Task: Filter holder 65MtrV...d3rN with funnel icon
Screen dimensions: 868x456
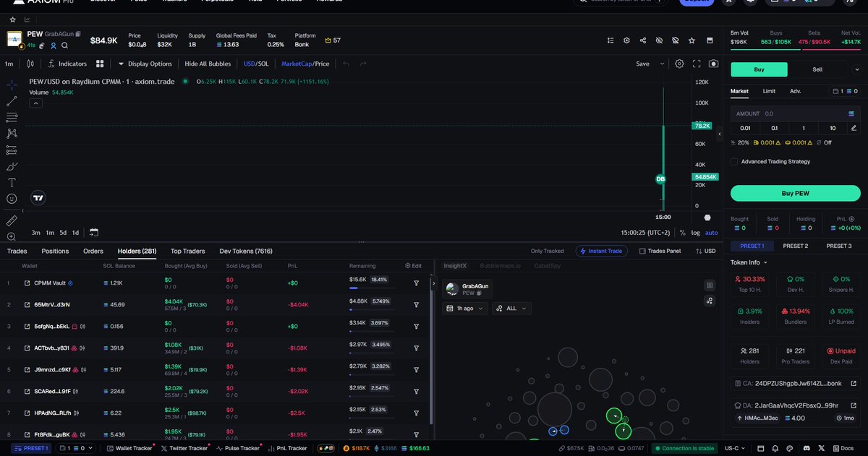Action: point(416,304)
